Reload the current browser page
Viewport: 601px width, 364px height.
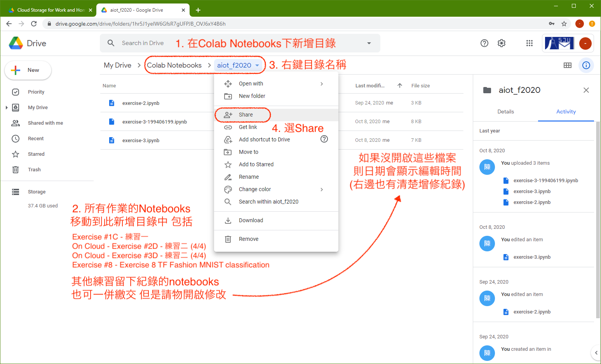(x=34, y=24)
